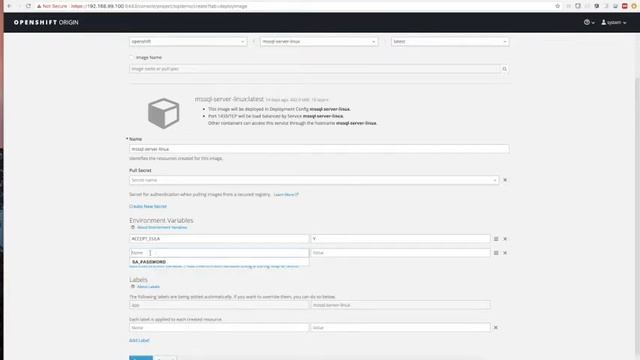Click the new label Value field

coord(400,327)
